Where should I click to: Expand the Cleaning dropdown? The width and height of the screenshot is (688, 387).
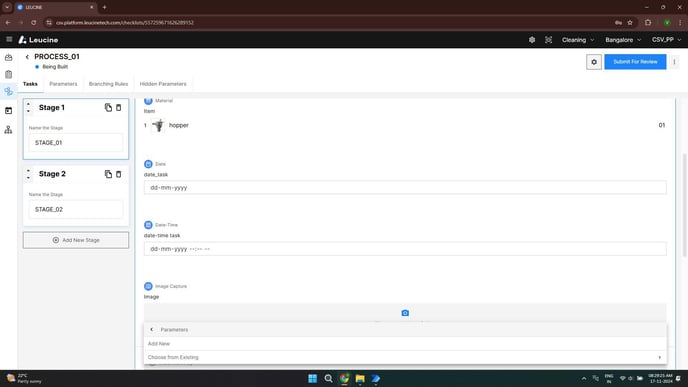click(x=578, y=40)
